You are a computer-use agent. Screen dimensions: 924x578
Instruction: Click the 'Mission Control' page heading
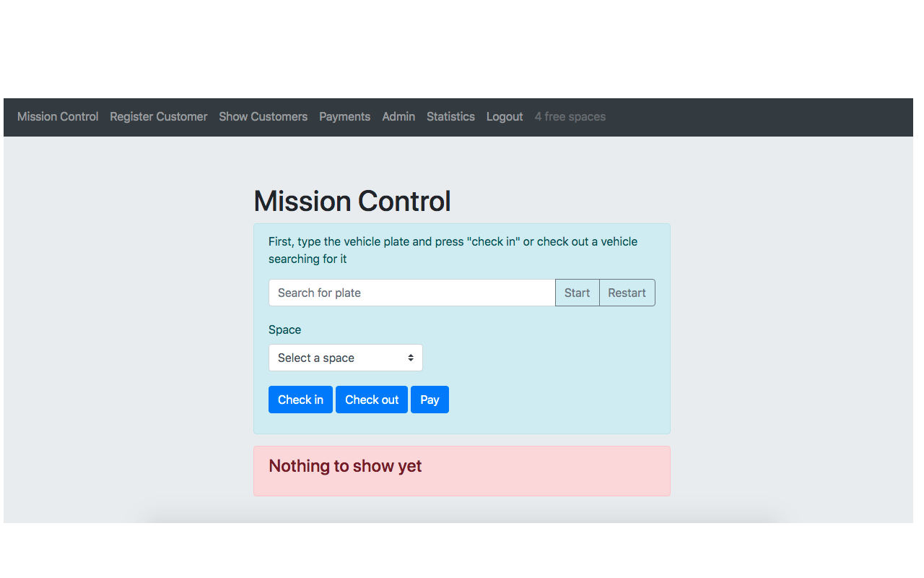352,201
